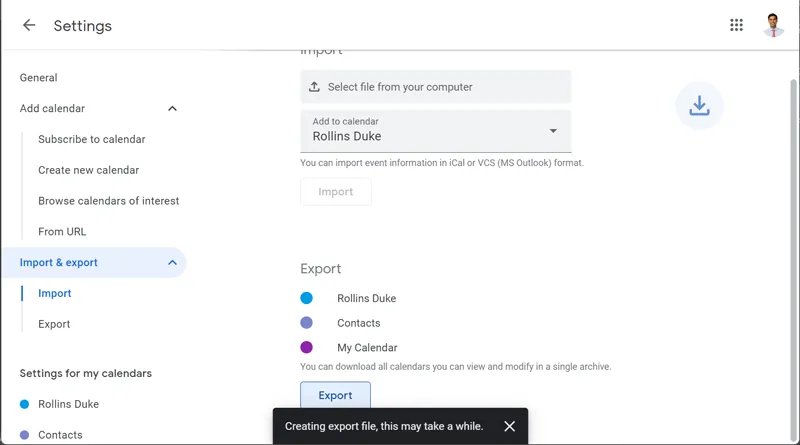Click the round download icon
Viewport: 800px width, 445px height.
[699, 105]
